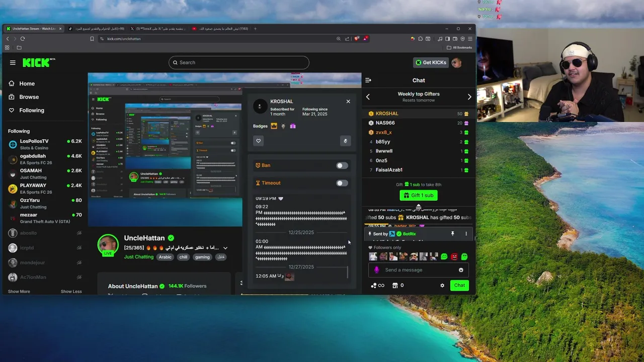Reload the page with the browser refresh button
The height and width of the screenshot is (362, 644).
tap(23, 39)
